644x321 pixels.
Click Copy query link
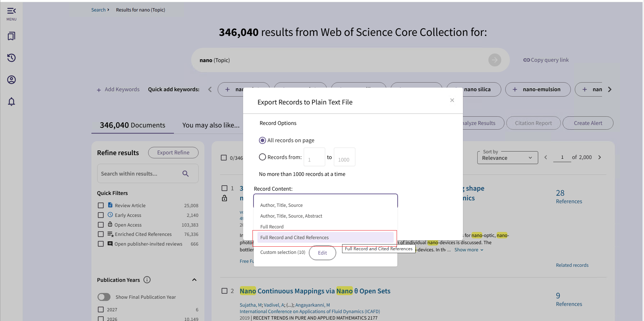546,60
